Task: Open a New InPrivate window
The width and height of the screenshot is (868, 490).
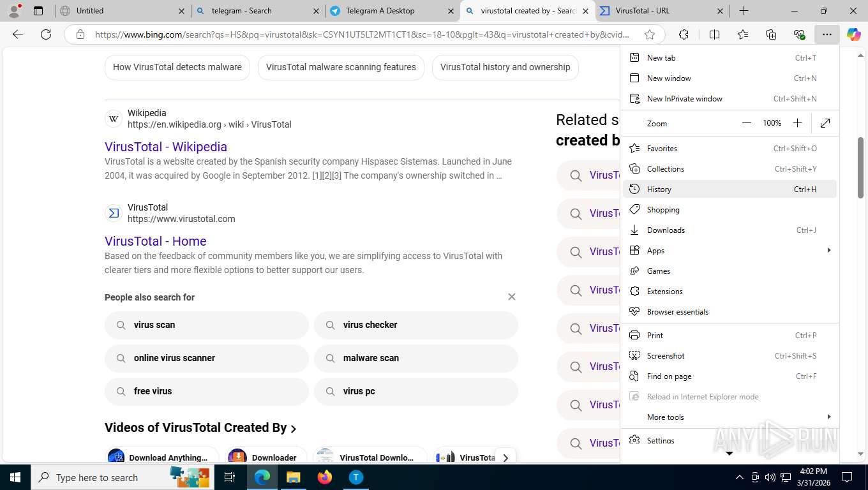Action: tap(730, 99)
